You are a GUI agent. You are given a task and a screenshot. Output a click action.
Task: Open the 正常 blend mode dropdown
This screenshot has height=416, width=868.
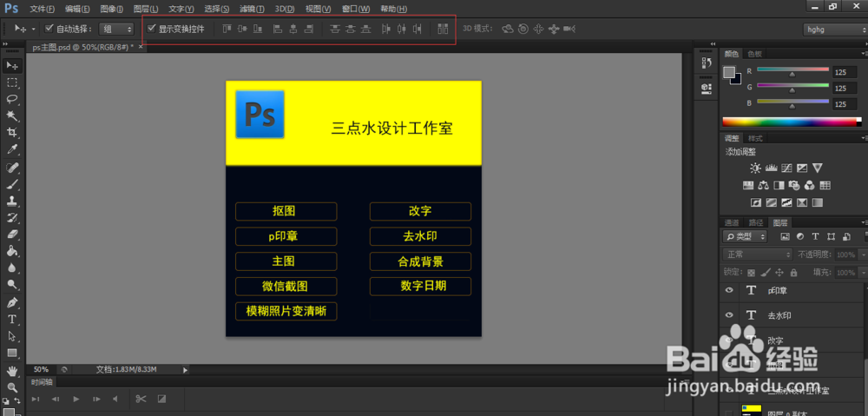[758, 254]
